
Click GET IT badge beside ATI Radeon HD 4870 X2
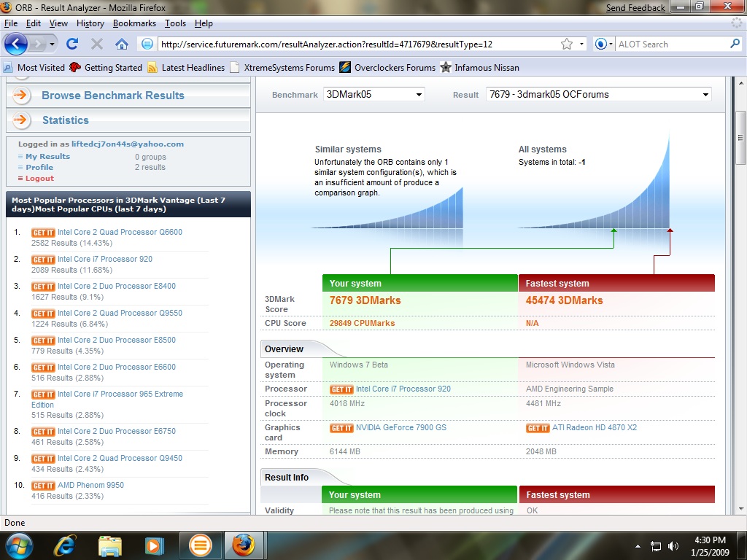[538, 427]
